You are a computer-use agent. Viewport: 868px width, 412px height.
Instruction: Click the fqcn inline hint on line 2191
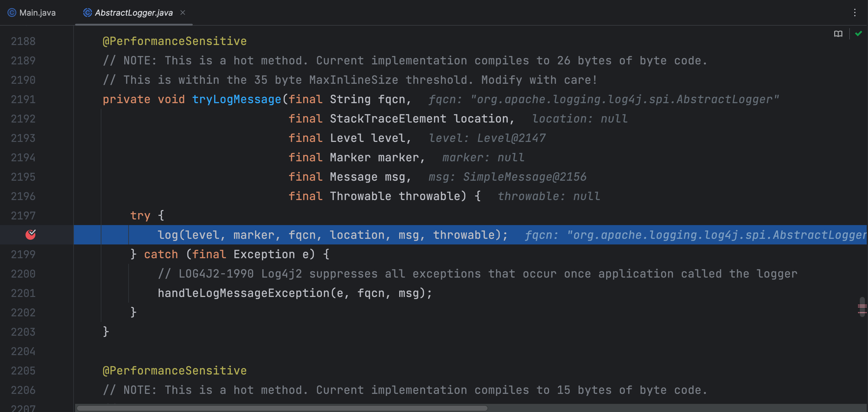point(604,99)
